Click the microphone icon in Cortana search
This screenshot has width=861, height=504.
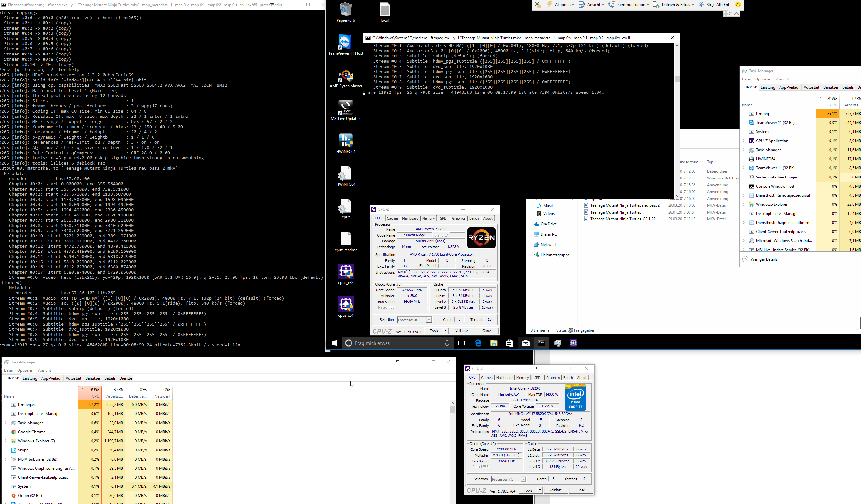click(x=447, y=343)
